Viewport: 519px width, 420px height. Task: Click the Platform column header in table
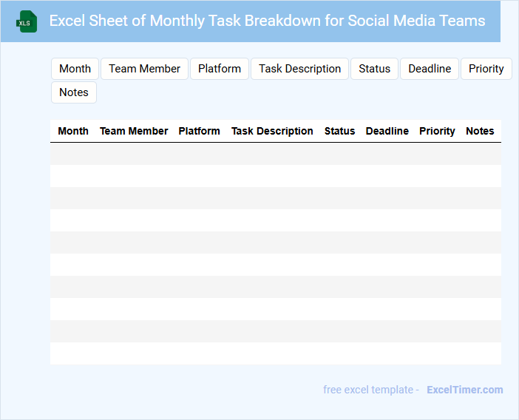pos(199,131)
